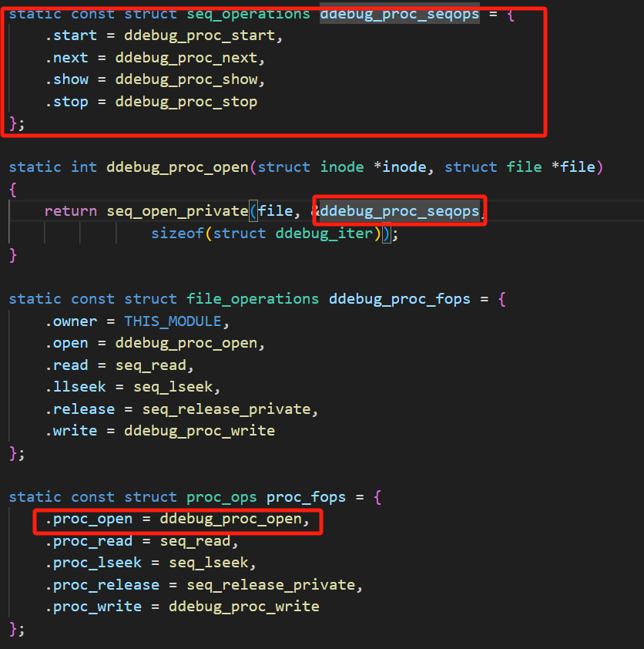
Task: Click seq_release_private on the .proc_release line
Action: [x=270, y=585]
